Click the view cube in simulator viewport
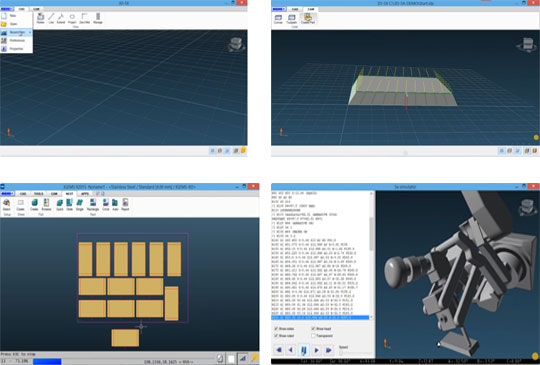The image size is (540, 365). click(x=528, y=207)
